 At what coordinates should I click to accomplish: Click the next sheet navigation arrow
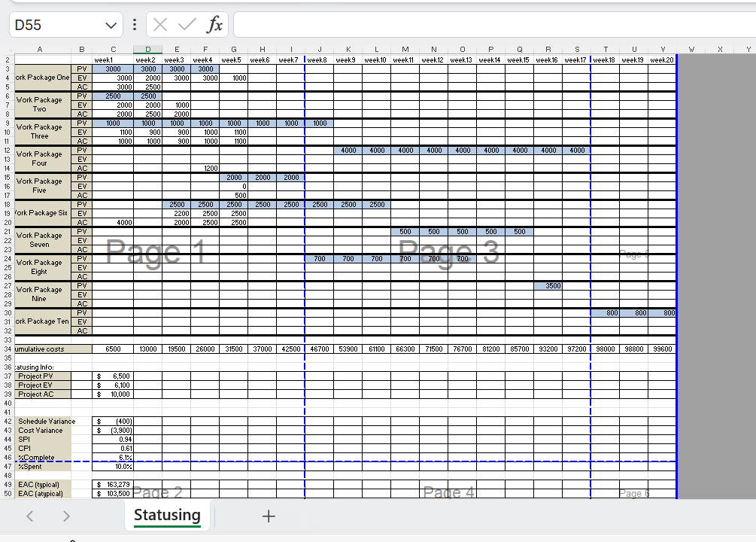pos(66,516)
